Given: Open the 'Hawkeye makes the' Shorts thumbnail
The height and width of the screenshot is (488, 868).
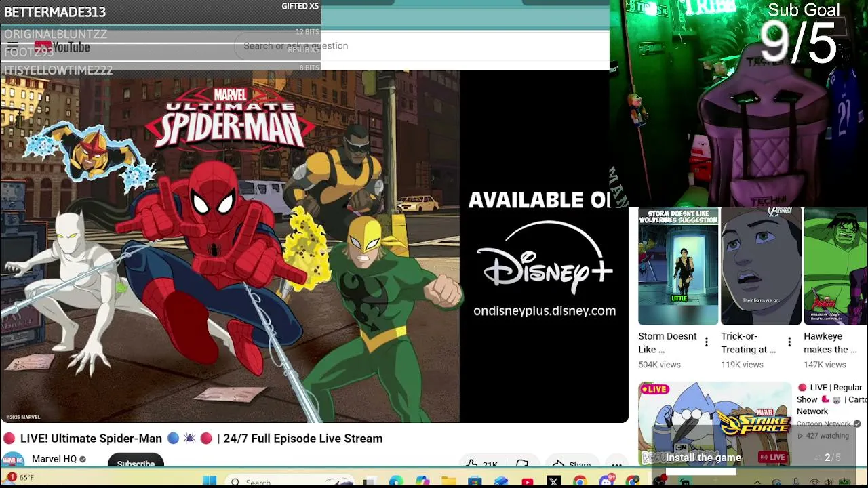Looking at the screenshot, I should (x=835, y=266).
